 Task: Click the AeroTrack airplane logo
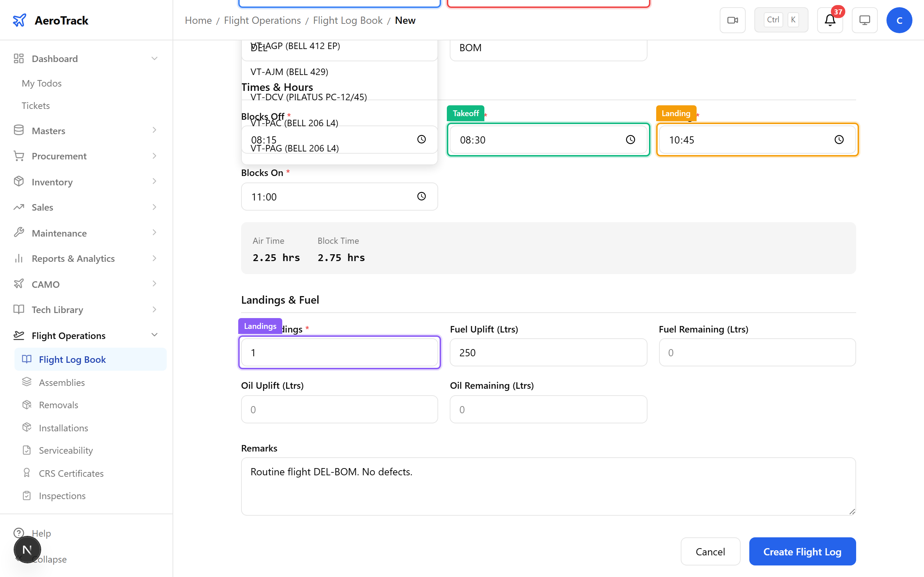19,20
